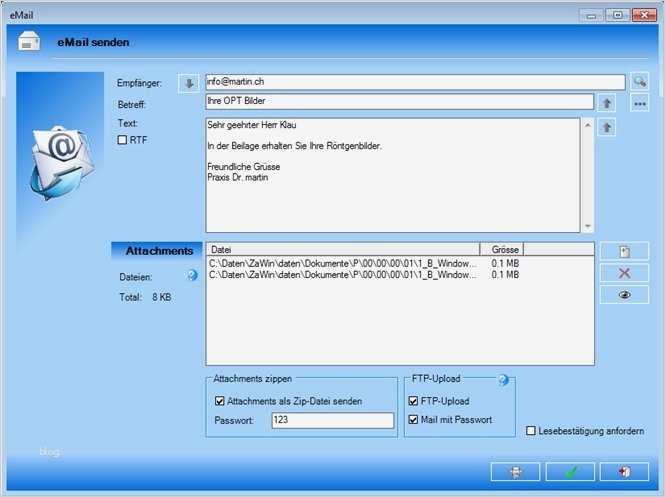Click text scrollbar up arrow
This screenshot has height=497, width=665.
tap(587, 125)
